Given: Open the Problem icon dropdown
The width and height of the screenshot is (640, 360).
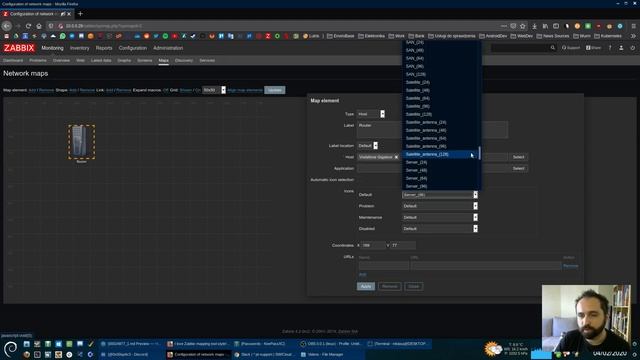Looking at the screenshot, I should (440, 206).
